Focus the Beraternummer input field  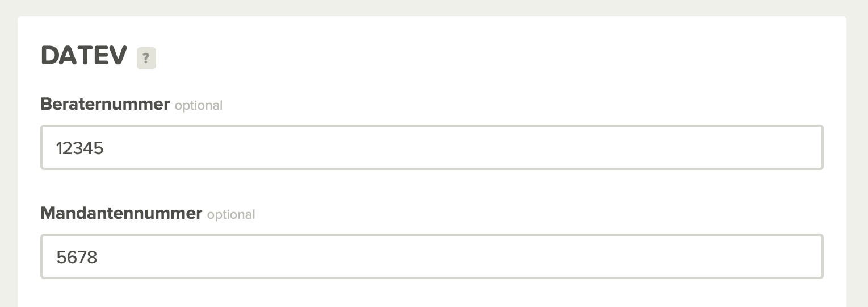(x=432, y=147)
